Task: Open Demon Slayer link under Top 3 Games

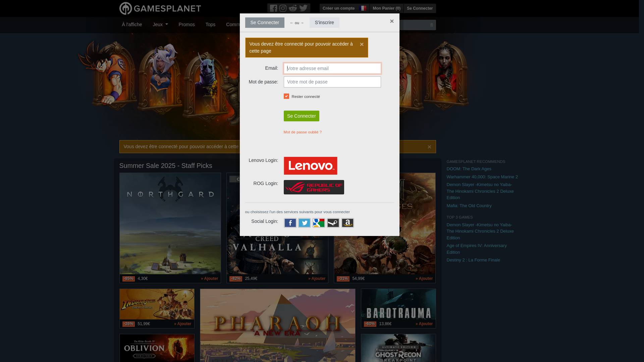Action: click(480, 231)
